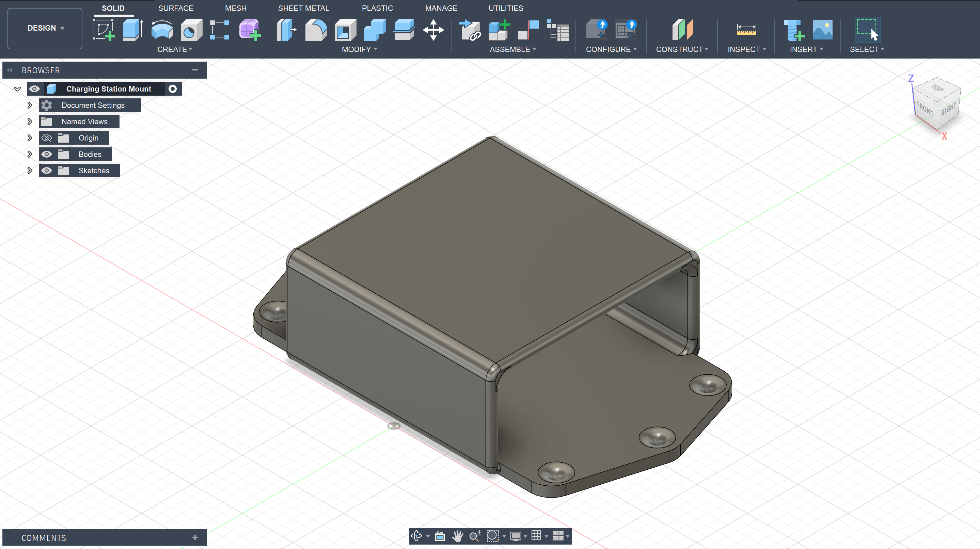
Task: Switch to the MANAGE tab
Action: pos(441,9)
